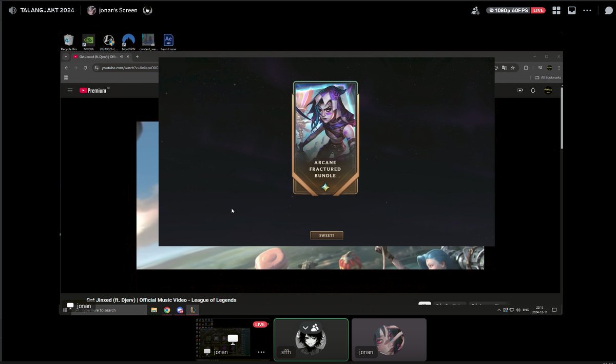The image size is (616, 364).
Task: Bookmark this page with the star icon
Action: (512, 68)
